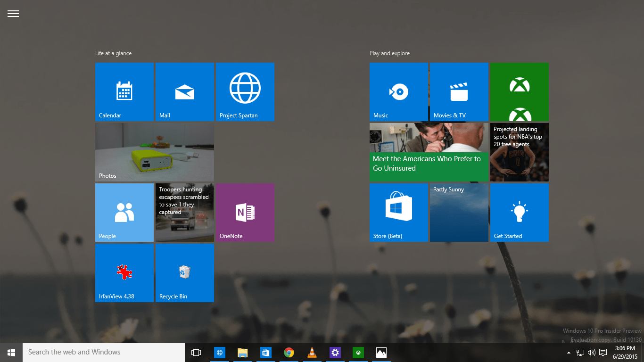Viewport: 644px width, 362px height.
Task: Open the VLC media player taskbar icon
Action: (312, 353)
